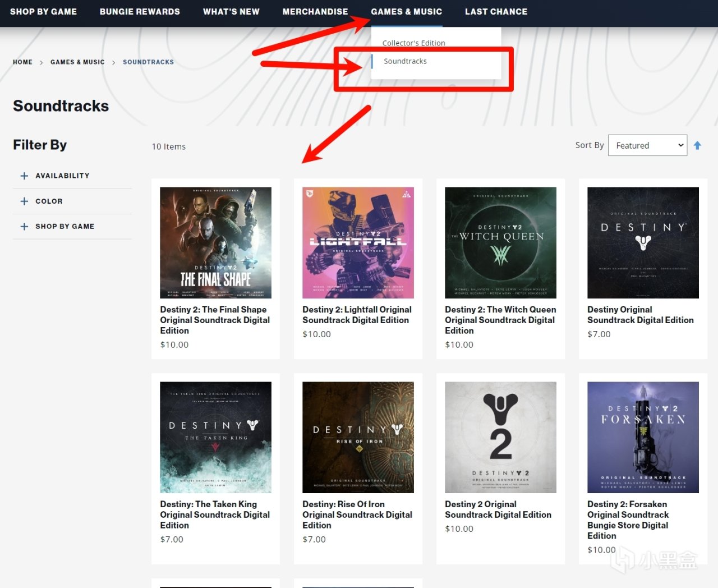Open the Destiny 2 Original Soundtrack cover
Screen dimensions: 718x588
[501, 438]
